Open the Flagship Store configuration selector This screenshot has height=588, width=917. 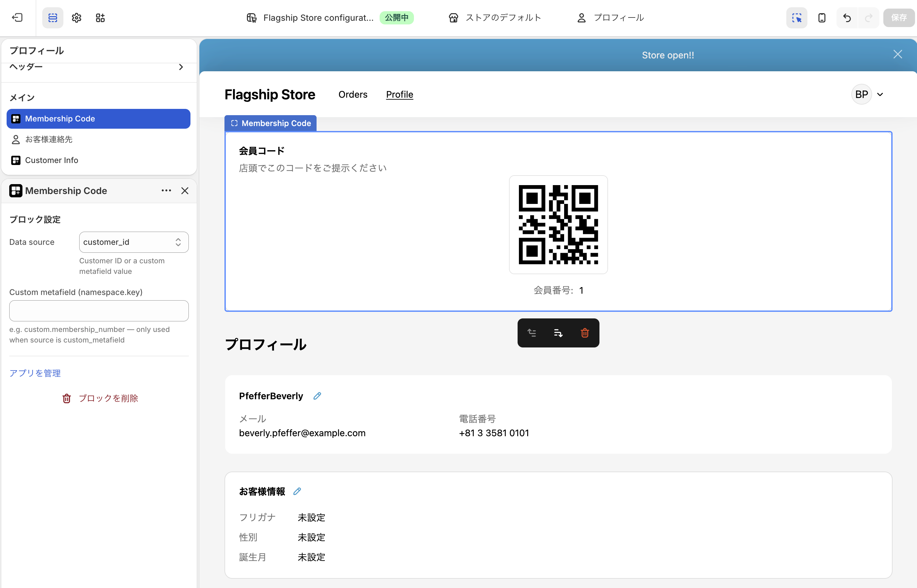(x=310, y=17)
